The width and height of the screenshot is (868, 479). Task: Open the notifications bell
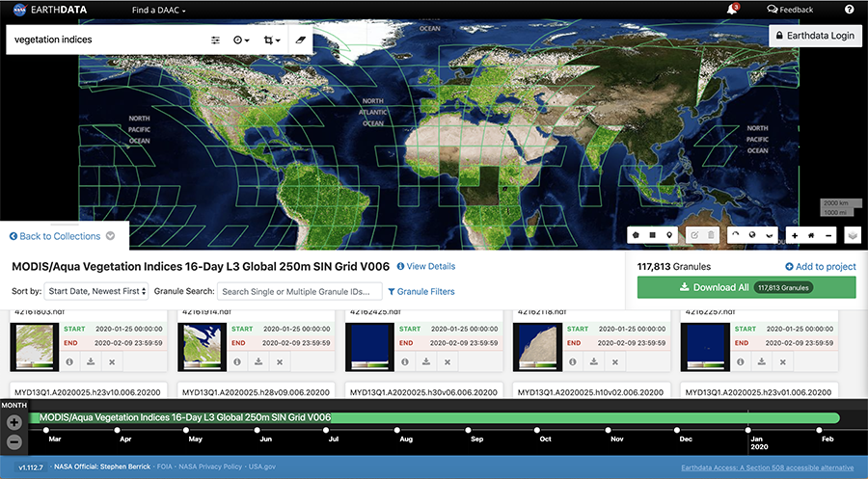click(x=732, y=10)
